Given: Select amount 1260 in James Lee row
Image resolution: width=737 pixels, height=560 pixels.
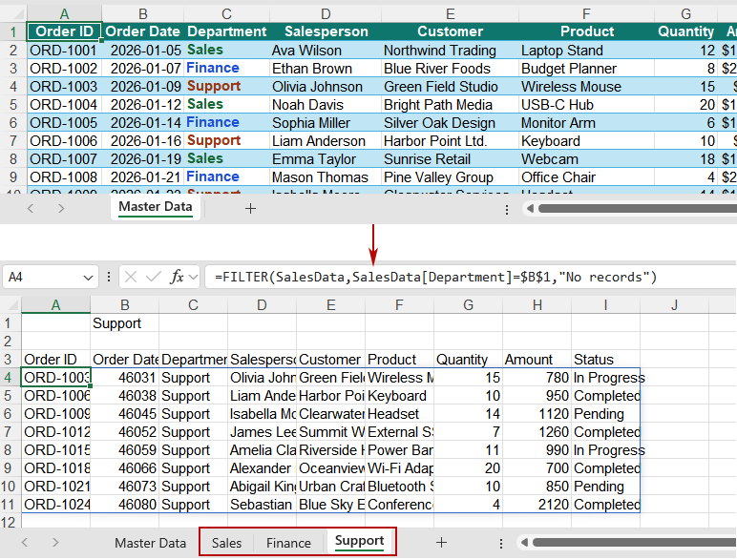Looking at the screenshot, I should 537,432.
